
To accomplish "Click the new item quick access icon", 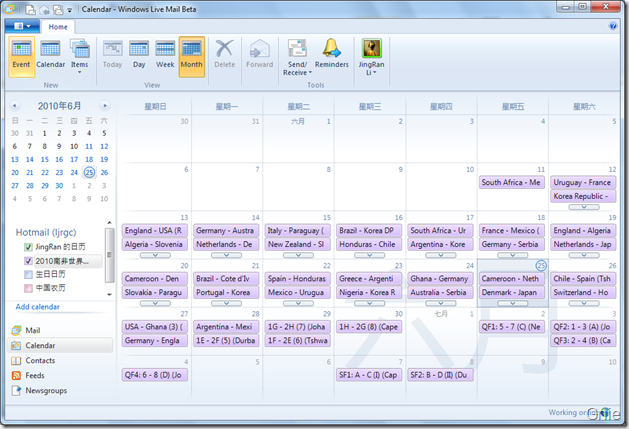I will point(30,9).
